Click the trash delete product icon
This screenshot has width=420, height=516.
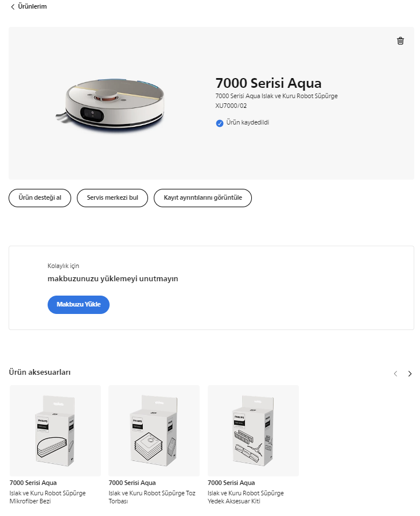pos(400,41)
